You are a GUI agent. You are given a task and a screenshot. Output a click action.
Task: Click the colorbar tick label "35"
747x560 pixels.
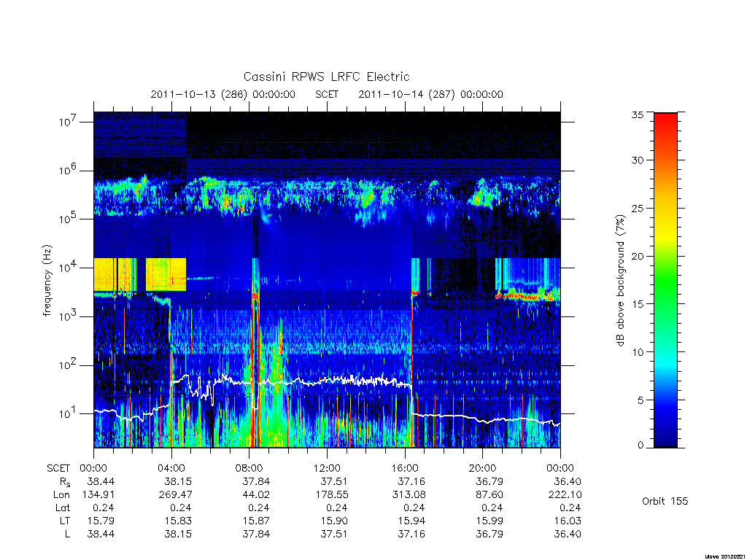tap(637, 114)
